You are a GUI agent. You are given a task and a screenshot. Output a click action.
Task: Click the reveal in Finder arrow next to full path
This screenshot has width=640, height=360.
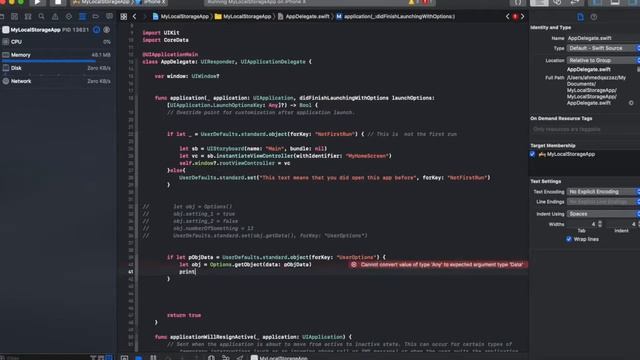click(631, 103)
